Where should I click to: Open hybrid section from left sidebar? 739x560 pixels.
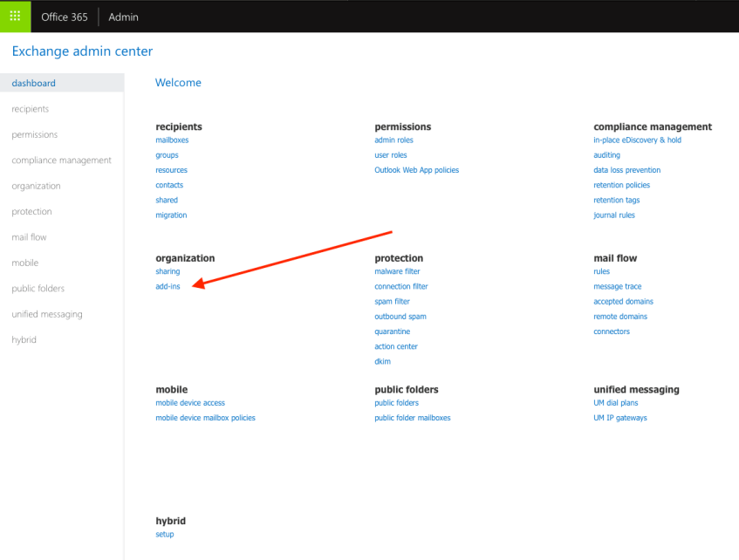[x=24, y=340]
